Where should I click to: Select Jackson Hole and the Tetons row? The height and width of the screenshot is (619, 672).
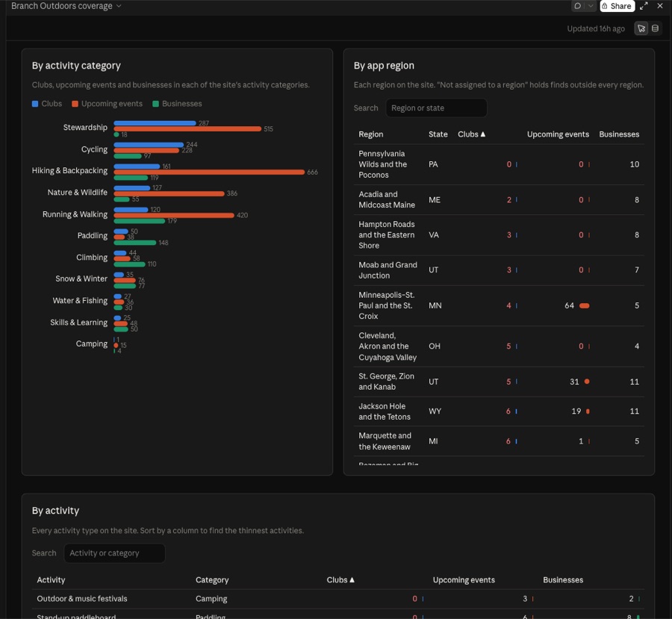pyautogui.click(x=499, y=411)
